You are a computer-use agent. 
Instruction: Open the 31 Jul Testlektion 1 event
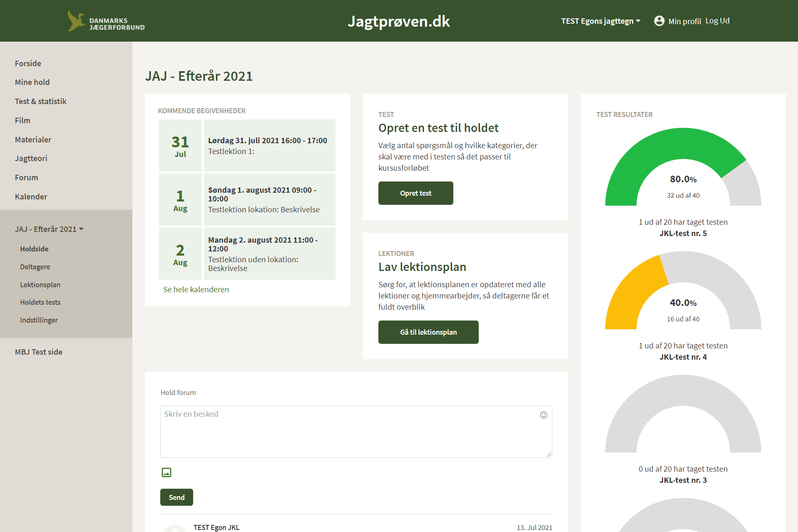[x=269, y=145]
